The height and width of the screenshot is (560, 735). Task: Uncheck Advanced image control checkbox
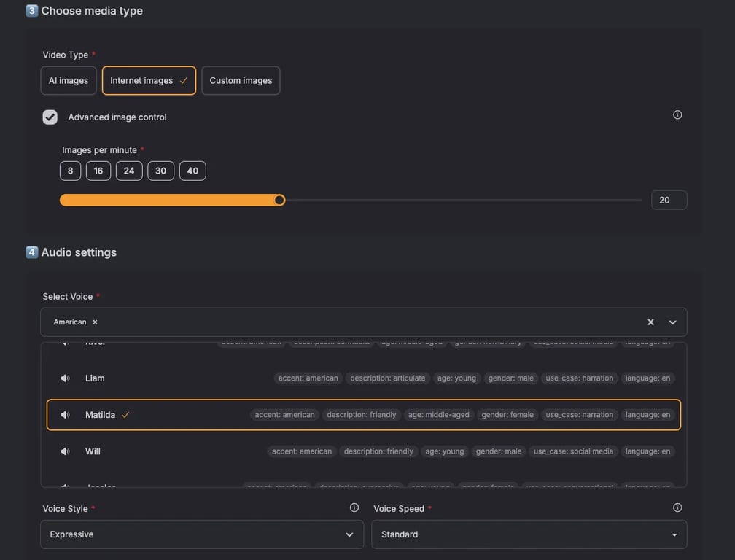[50, 117]
